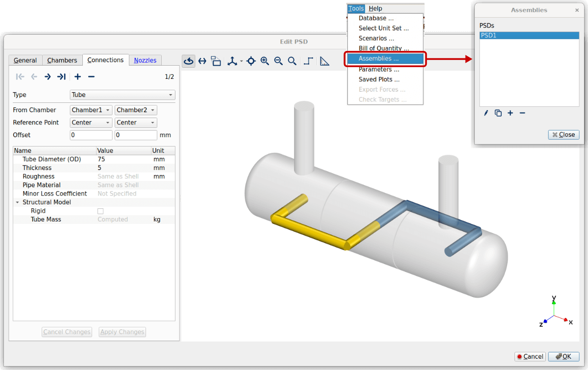Choose Select Unit Set menu item
Viewport: 588px width, 370px height.
[x=385, y=28]
